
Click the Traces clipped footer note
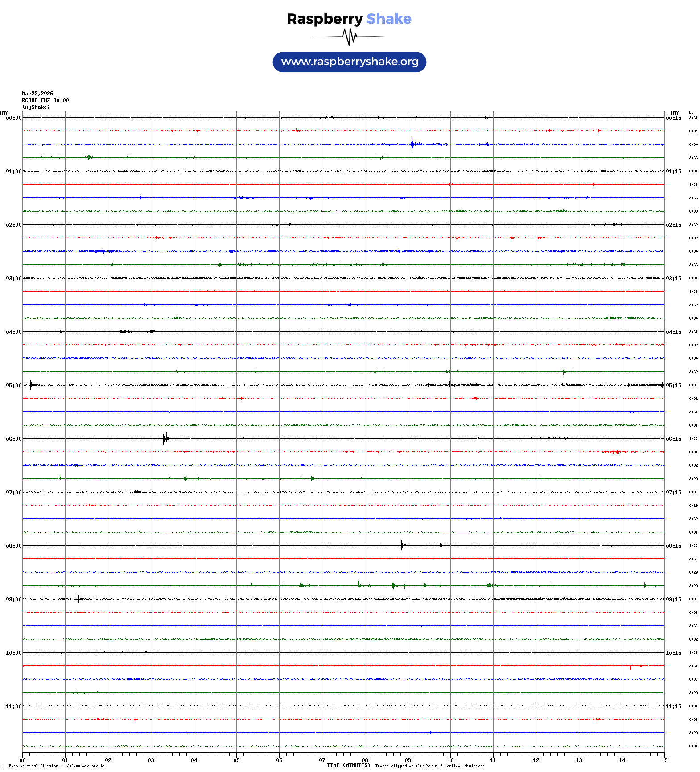pyautogui.click(x=429, y=766)
